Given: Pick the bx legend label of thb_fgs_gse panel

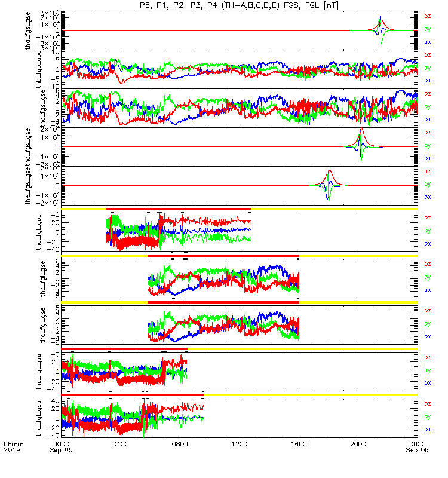Looking at the screenshot, I should pos(428,81).
